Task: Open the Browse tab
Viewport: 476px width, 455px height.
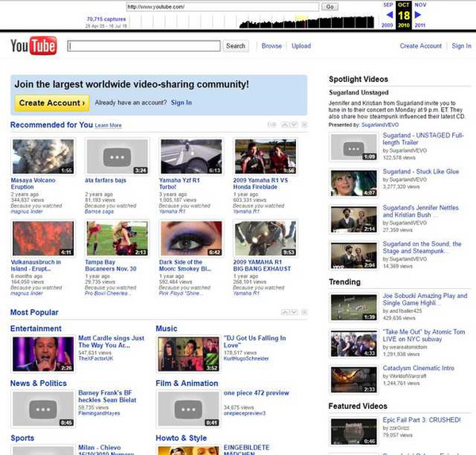Action: click(x=271, y=46)
